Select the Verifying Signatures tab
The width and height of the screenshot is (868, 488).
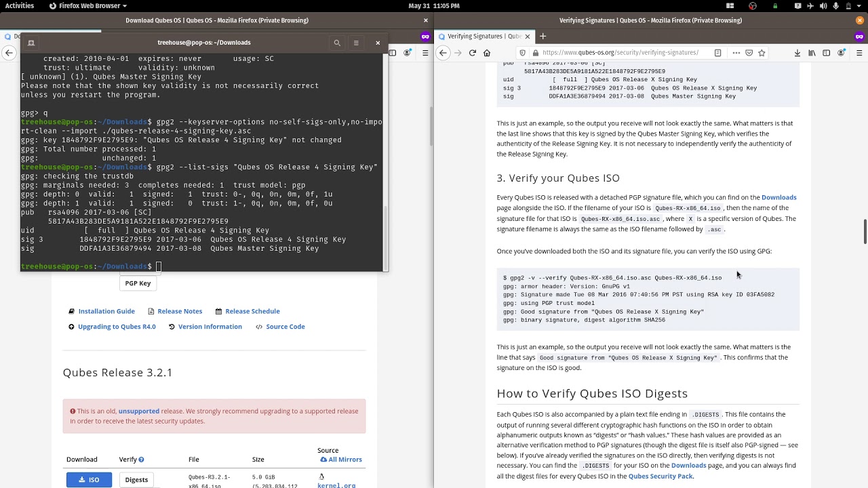[x=484, y=36]
